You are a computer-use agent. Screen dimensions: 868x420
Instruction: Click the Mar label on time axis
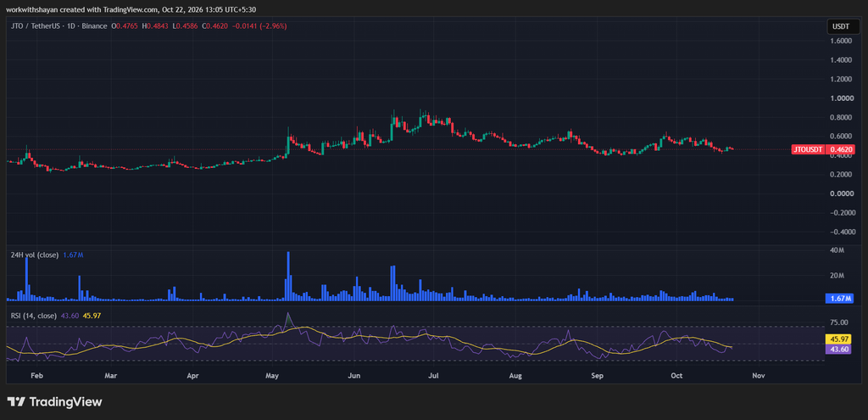[x=111, y=375]
